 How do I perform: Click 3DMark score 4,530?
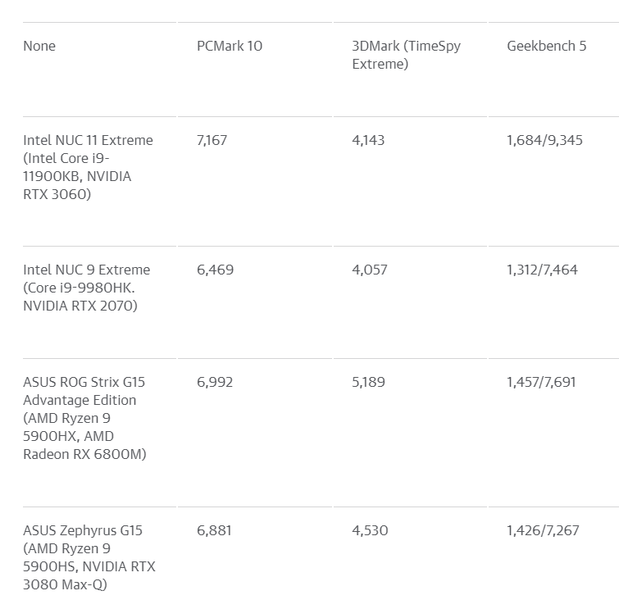click(369, 530)
